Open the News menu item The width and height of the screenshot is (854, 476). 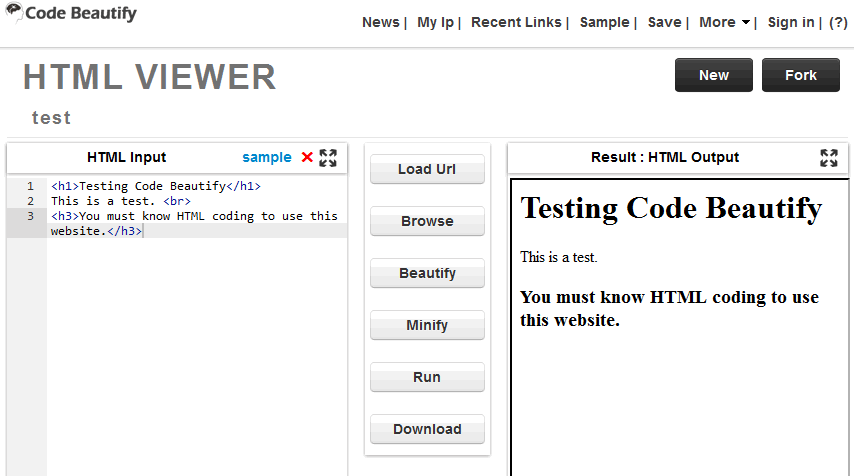pos(381,22)
